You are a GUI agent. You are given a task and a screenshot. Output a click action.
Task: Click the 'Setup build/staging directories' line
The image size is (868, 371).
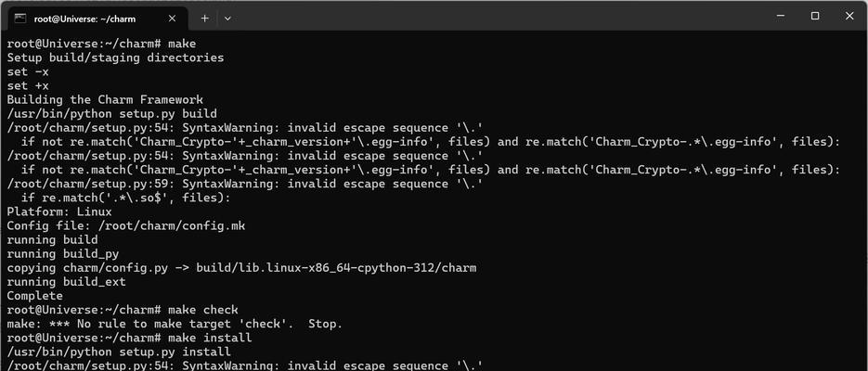point(115,58)
